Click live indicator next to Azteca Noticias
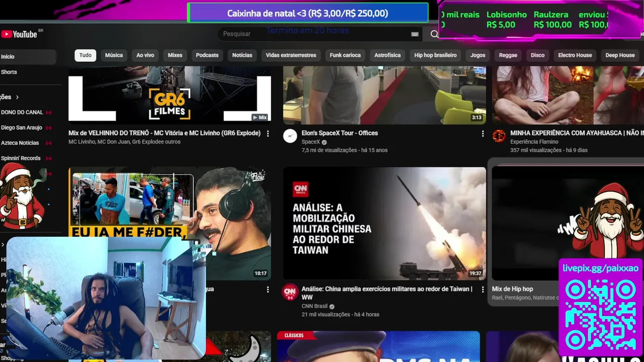The width and height of the screenshot is (644, 362). coord(49,143)
